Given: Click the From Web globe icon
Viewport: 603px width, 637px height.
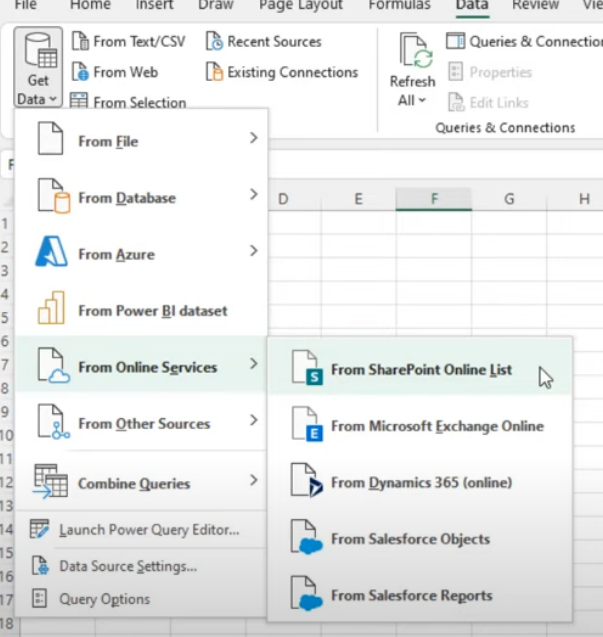Looking at the screenshot, I should 80,72.
